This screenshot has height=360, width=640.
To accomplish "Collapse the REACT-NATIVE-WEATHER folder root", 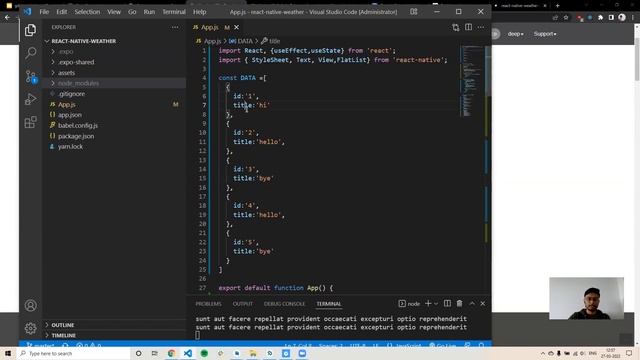I will pos(114,41).
